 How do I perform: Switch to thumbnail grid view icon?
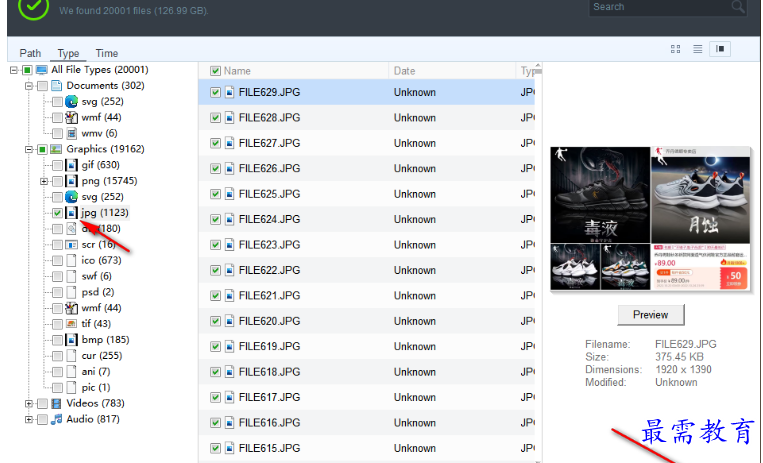click(x=675, y=49)
